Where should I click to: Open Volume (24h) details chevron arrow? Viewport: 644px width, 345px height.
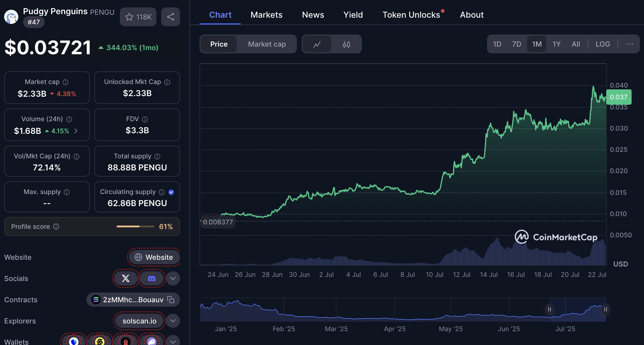pos(76,131)
